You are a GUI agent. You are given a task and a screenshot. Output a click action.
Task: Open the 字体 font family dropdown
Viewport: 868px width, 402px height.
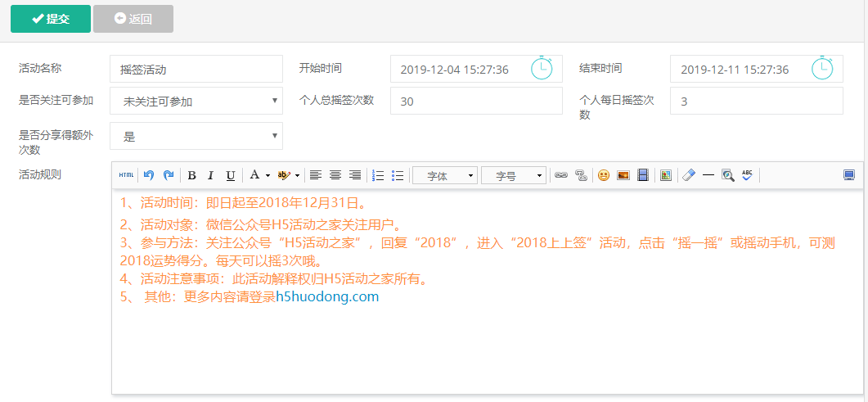click(x=445, y=175)
